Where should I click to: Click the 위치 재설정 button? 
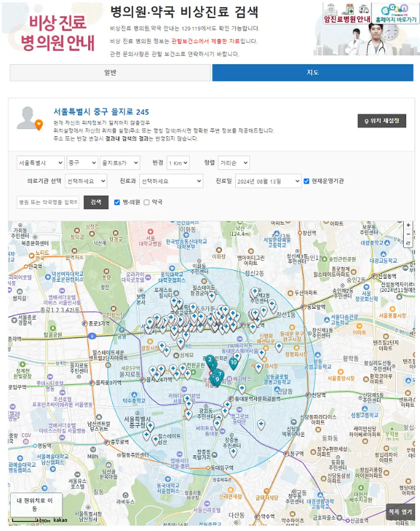click(x=382, y=121)
